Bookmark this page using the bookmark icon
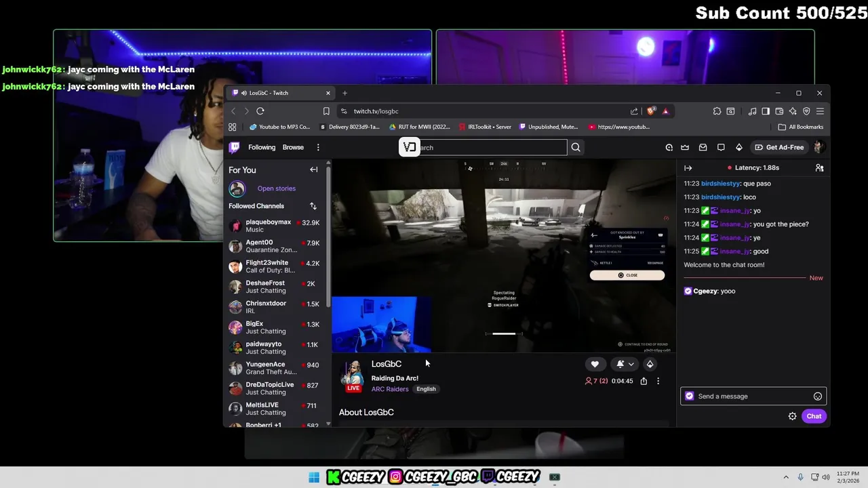The image size is (868, 488). [326, 111]
